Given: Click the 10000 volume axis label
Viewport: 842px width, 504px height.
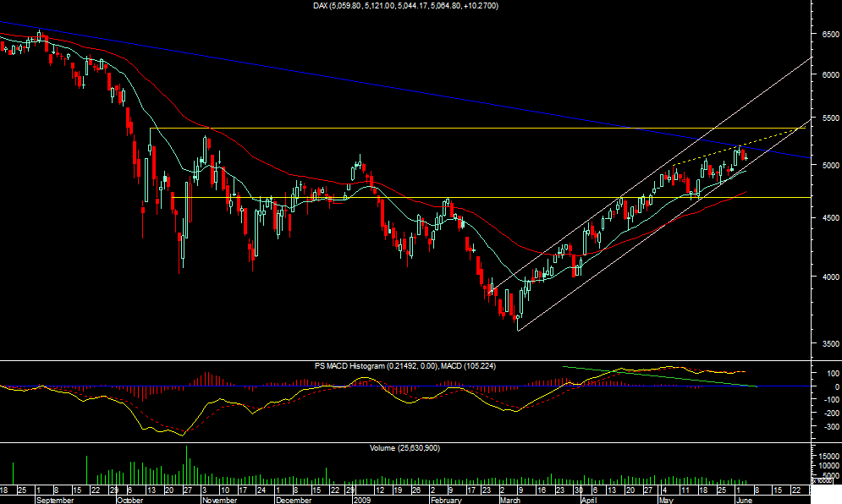Looking at the screenshot, I should click(830, 466).
